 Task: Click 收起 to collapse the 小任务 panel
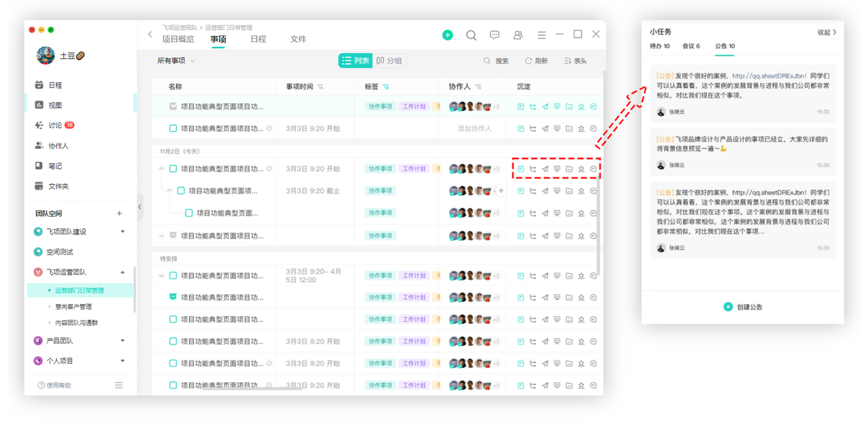pyautogui.click(x=827, y=32)
